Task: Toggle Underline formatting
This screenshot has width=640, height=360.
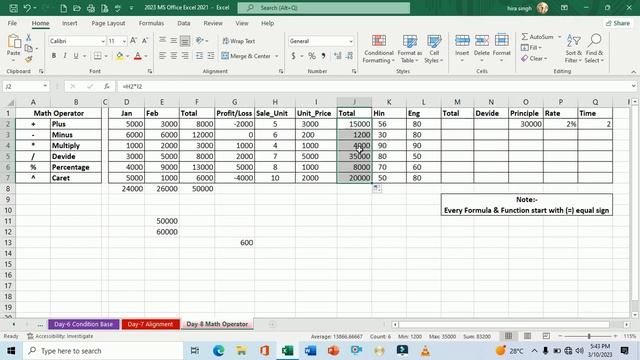Action: (76, 56)
